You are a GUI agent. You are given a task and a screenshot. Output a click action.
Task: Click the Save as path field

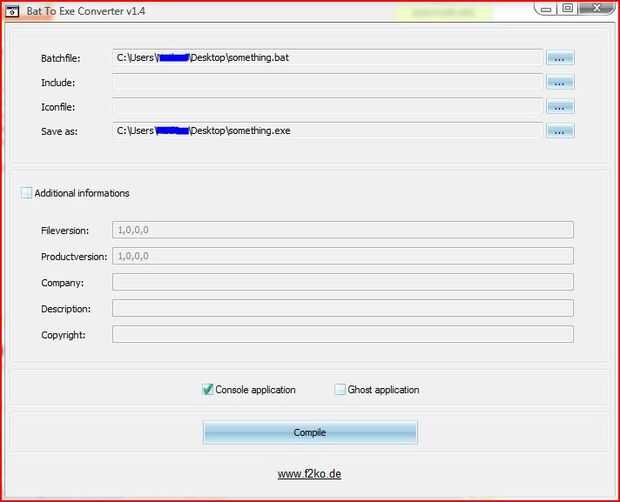(x=327, y=131)
